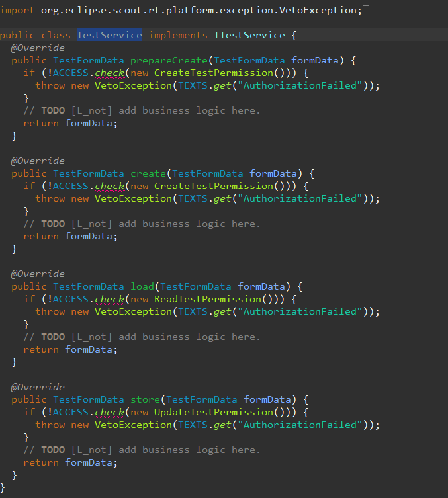This screenshot has height=498, width=448.
Task: Click the "TODO" comment inside the prepareCreate method
Action: [x=53, y=110]
